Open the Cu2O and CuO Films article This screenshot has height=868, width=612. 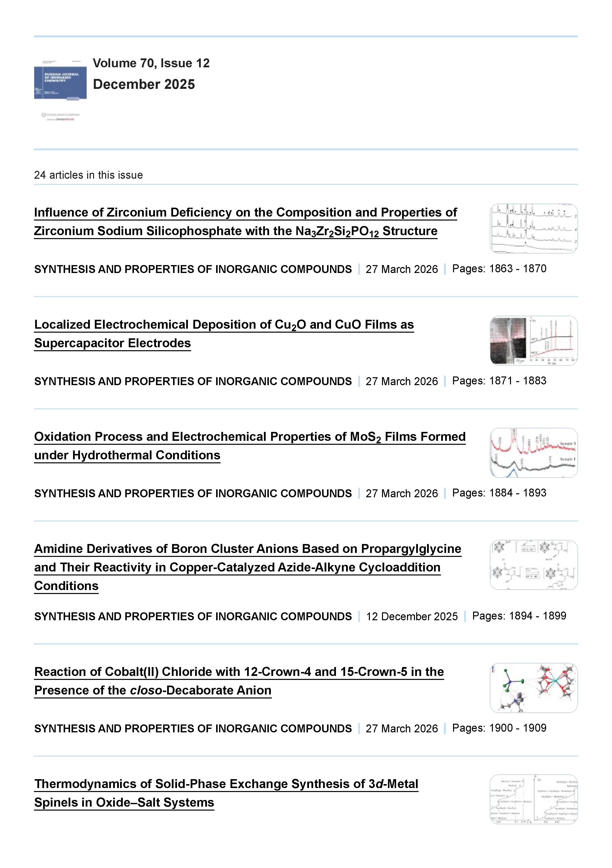tap(224, 325)
